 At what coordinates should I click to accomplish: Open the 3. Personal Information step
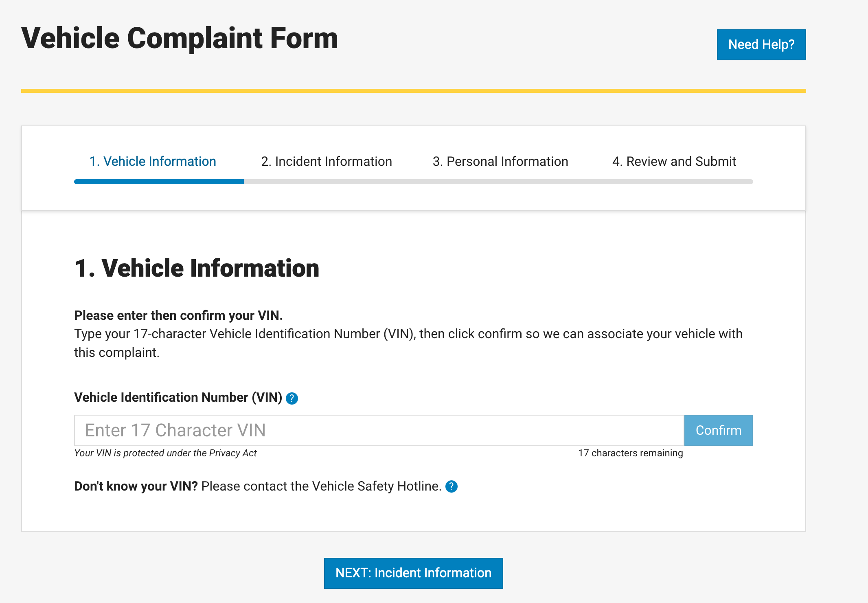pos(500,161)
